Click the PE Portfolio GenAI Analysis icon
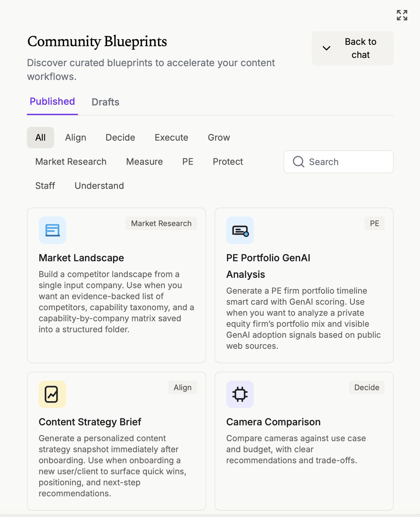The height and width of the screenshot is (517, 420). [x=240, y=230]
